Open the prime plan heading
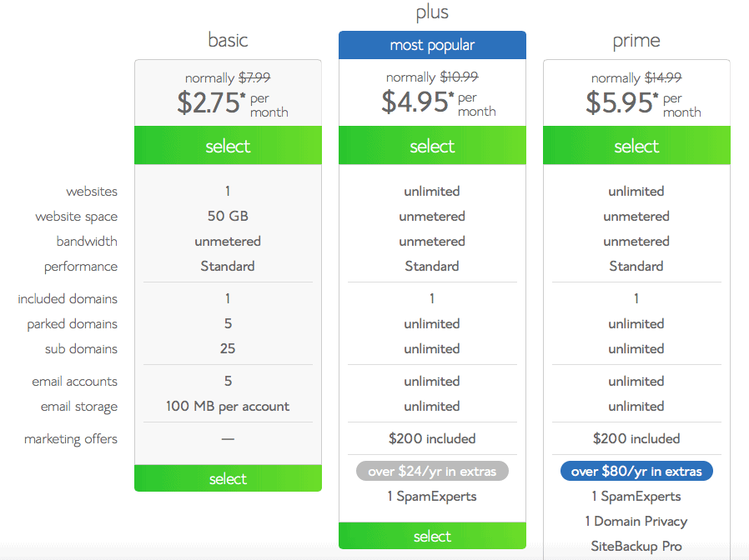Viewport: 749px width, 560px height. tap(636, 39)
